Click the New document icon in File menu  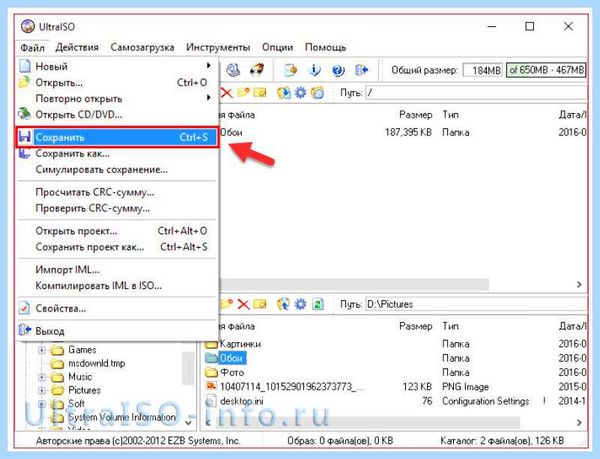point(25,66)
